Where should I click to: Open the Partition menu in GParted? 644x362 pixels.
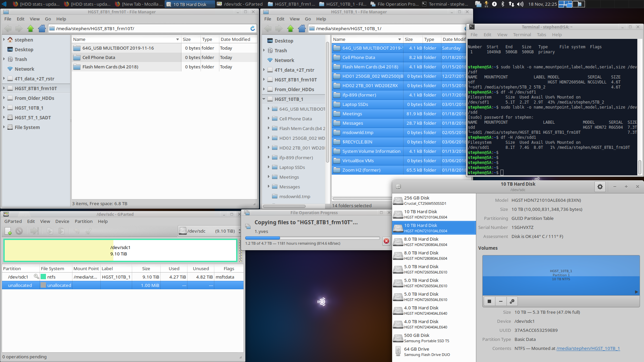coord(84,221)
